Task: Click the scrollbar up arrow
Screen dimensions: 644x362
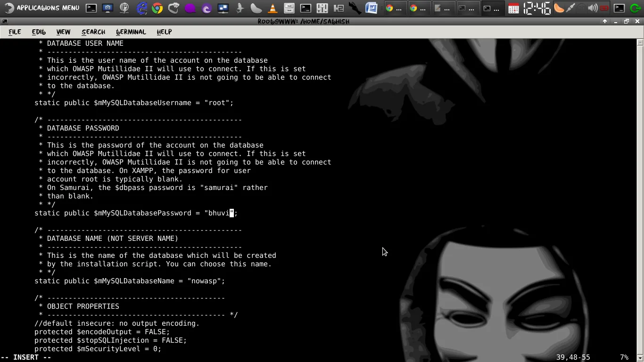Action: pyautogui.click(x=640, y=42)
